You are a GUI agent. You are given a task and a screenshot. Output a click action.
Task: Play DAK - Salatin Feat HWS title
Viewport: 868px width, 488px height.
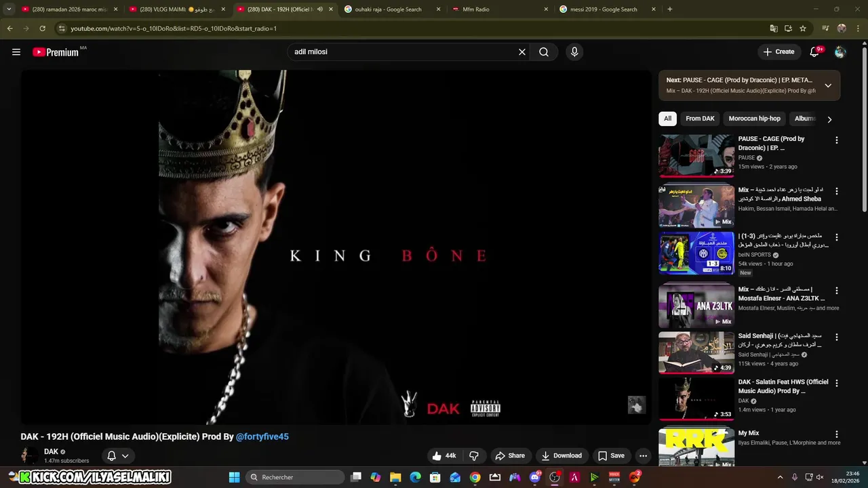tap(783, 386)
